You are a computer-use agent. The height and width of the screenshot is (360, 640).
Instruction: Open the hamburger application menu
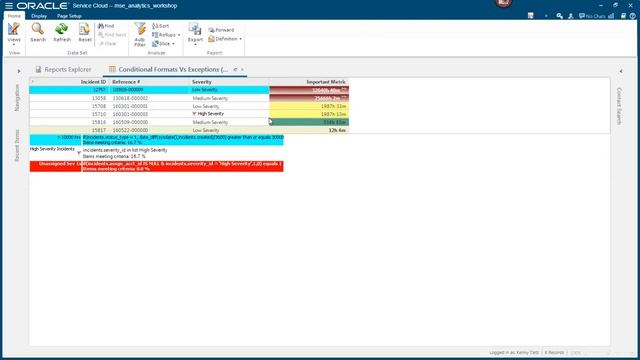click(x=9, y=6)
